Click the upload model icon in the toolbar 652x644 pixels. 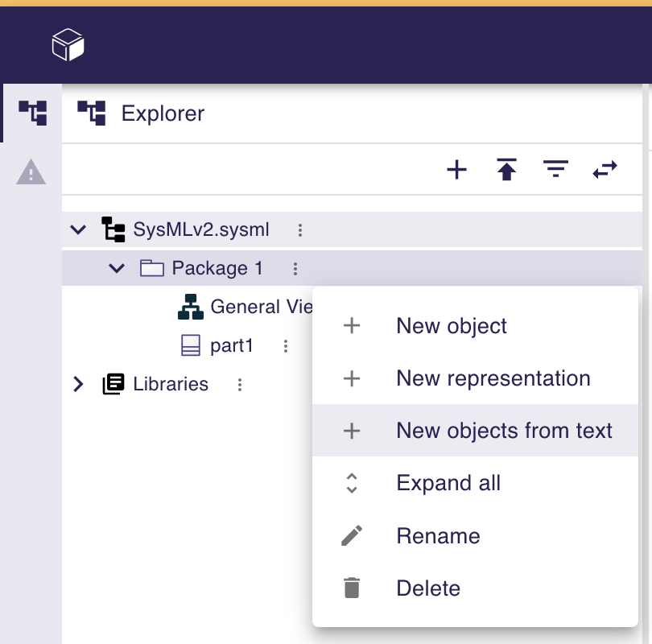coord(506,170)
